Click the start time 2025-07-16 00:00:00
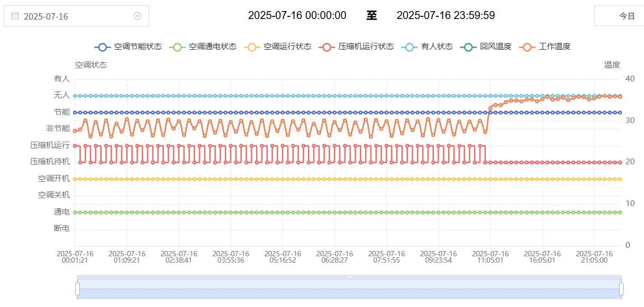The height and width of the screenshot is (307, 644). [x=297, y=16]
